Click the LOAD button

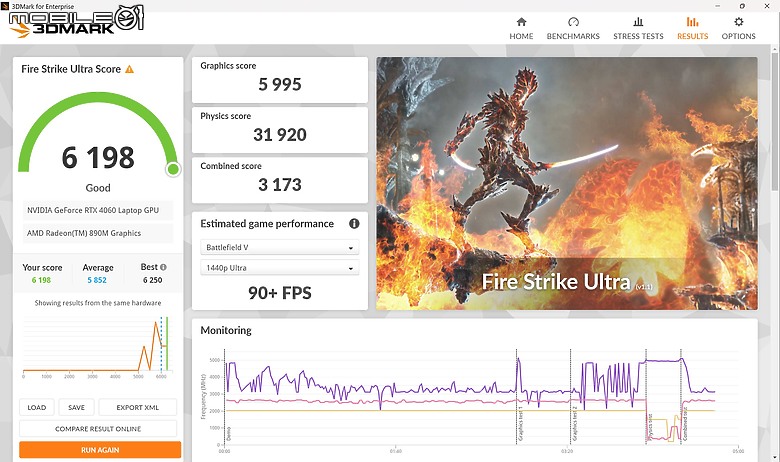coord(37,407)
